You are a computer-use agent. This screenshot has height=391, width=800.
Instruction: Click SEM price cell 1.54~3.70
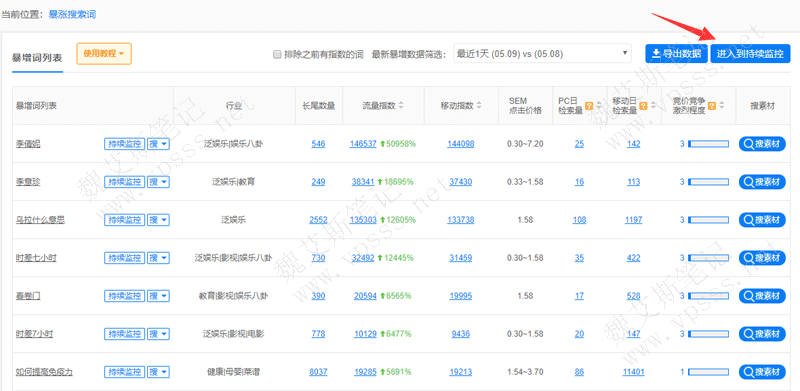click(525, 372)
